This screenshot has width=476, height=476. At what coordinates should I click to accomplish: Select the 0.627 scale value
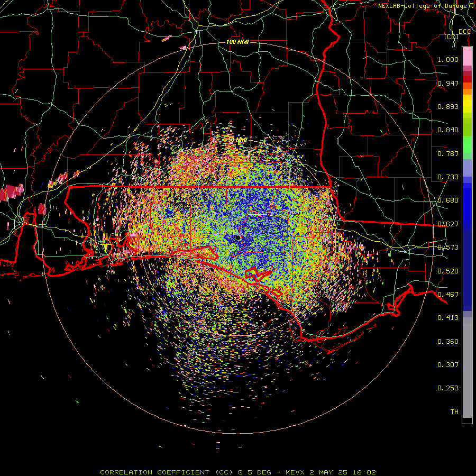(x=448, y=224)
